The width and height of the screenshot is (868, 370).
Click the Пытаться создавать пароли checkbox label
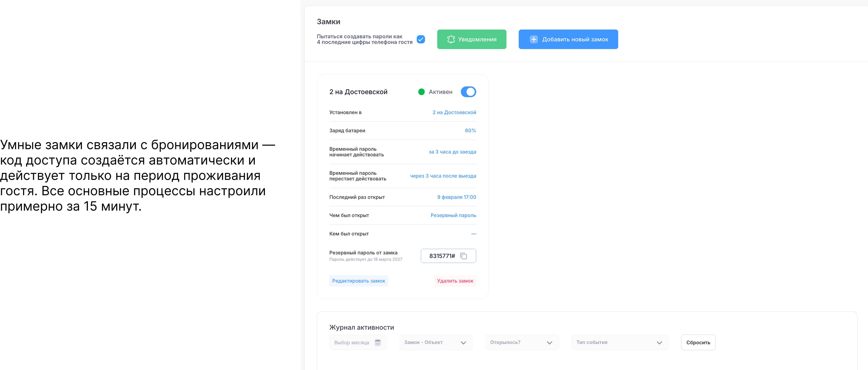tap(365, 39)
